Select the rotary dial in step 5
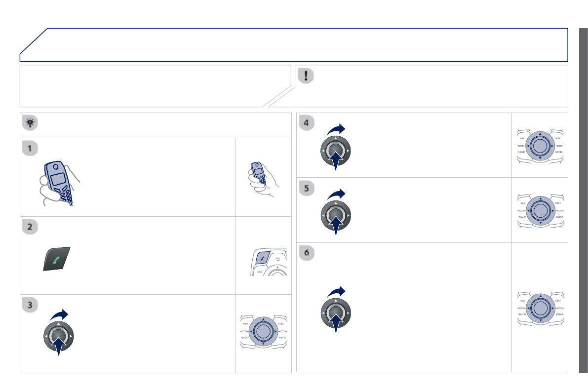The width and height of the screenshot is (588, 392). click(335, 215)
